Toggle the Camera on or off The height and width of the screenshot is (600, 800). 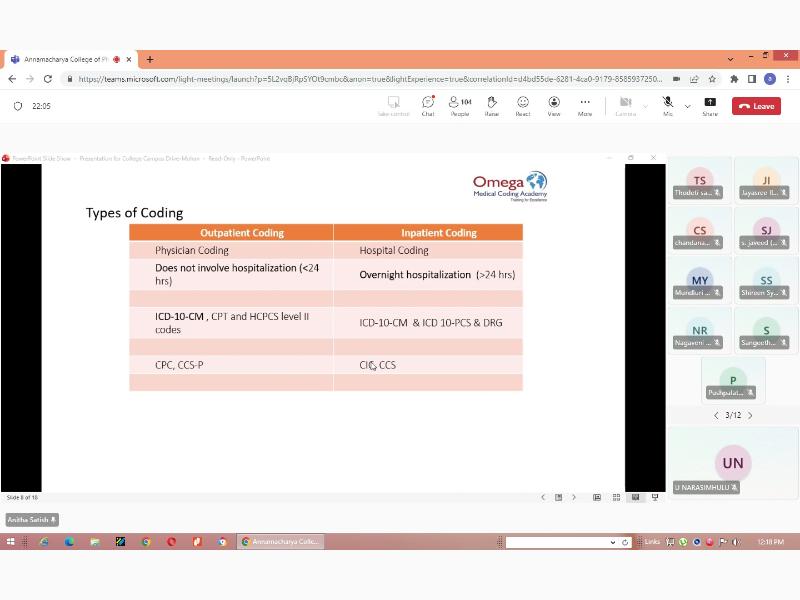point(625,105)
